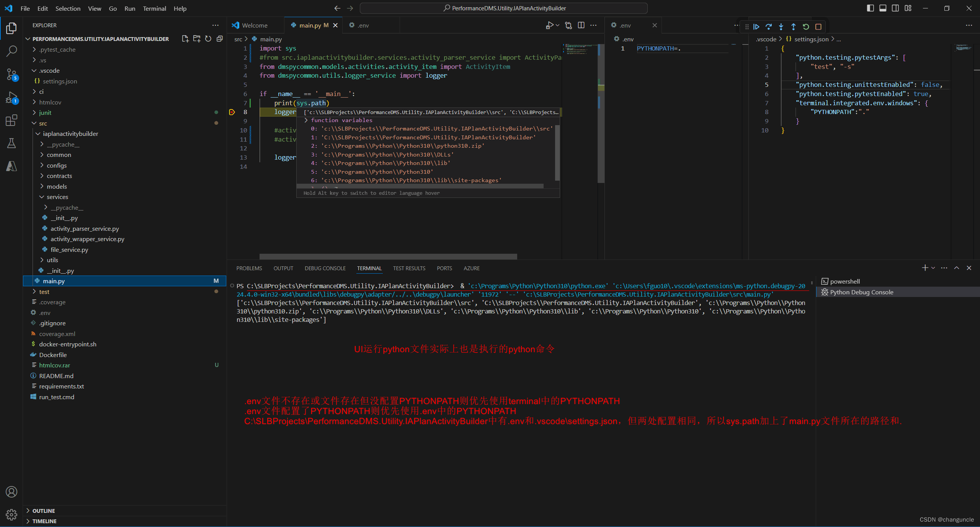This screenshot has height=527, width=980.
Task: Click the editor horizontal scrollbar
Action: click(x=388, y=256)
